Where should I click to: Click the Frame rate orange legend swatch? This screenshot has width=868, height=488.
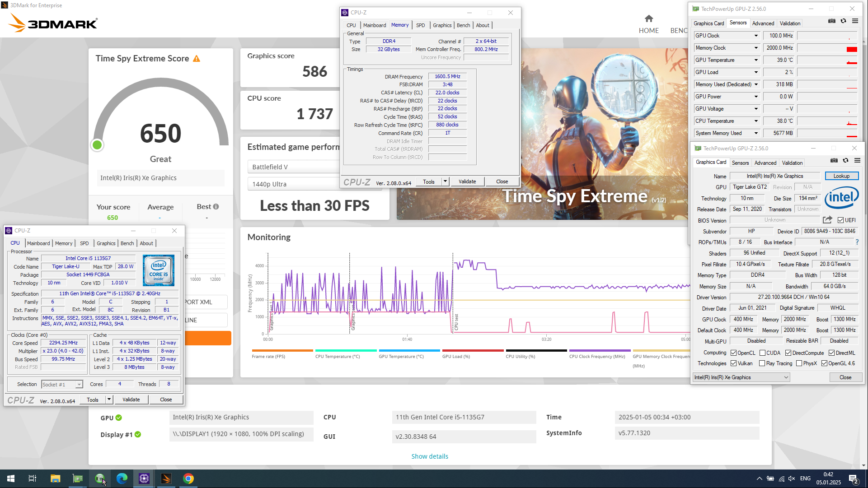click(x=282, y=350)
